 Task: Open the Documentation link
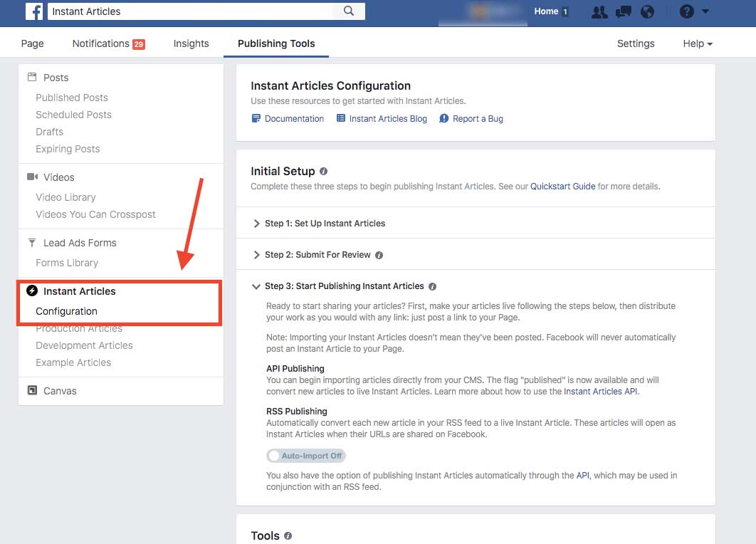point(294,119)
